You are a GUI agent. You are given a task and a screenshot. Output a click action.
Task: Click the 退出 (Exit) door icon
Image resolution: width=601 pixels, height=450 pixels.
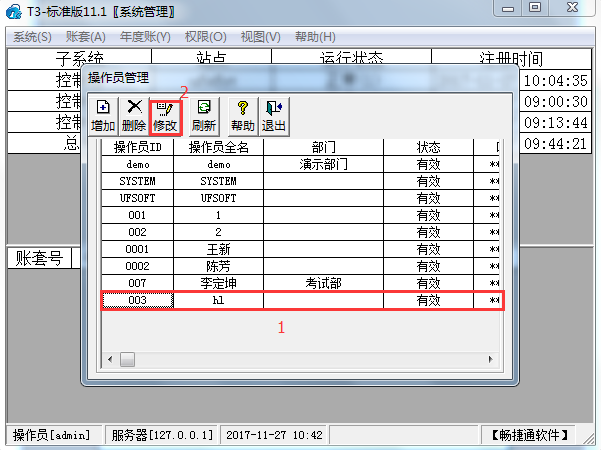coord(274,116)
